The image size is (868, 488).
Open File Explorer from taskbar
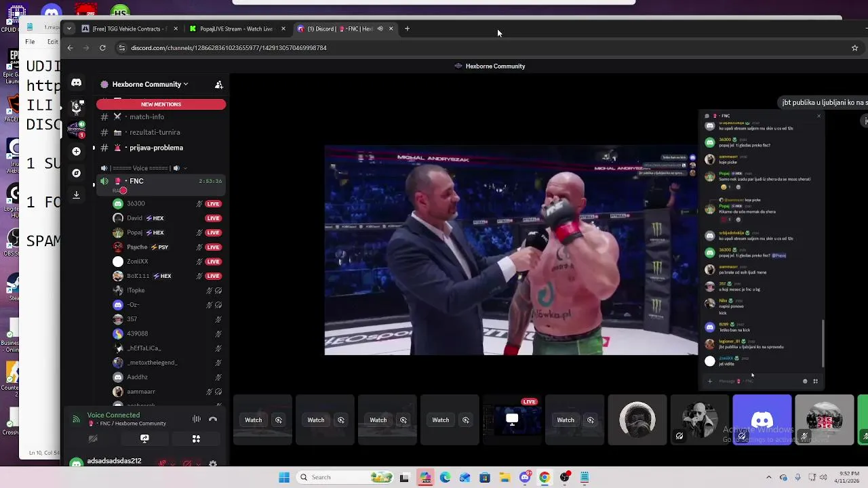505,477
